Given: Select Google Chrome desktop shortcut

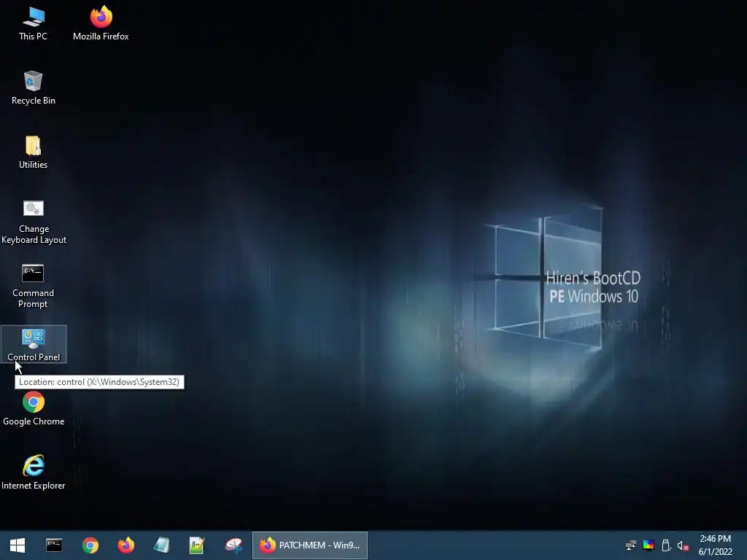Looking at the screenshot, I should click(x=34, y=408).
